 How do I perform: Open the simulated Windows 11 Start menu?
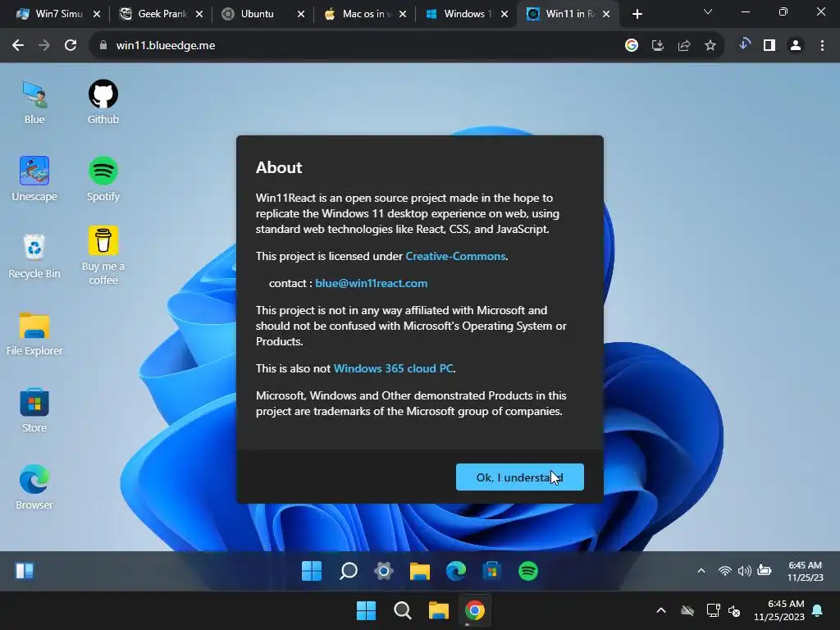[x=311, y=571]
